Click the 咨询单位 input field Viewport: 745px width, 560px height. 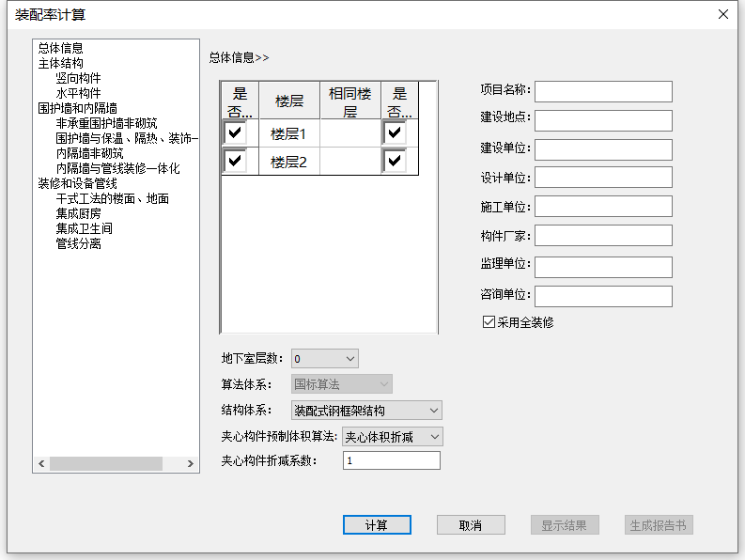click(603, 296)
